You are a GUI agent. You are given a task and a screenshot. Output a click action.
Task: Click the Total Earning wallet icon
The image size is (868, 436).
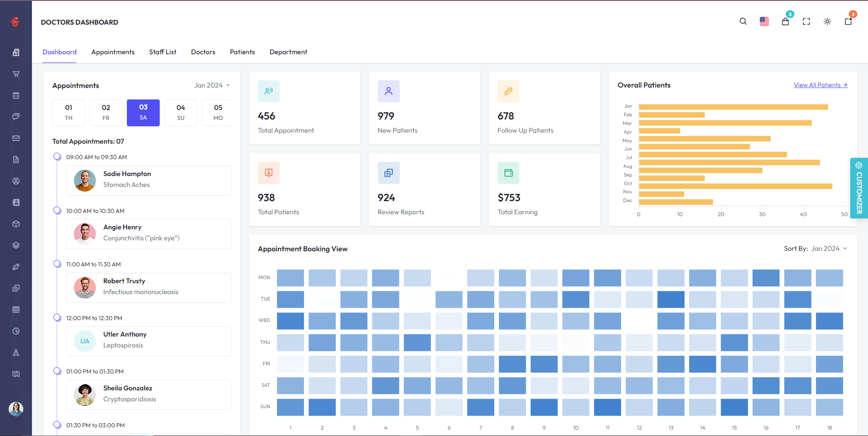point(508,173)
